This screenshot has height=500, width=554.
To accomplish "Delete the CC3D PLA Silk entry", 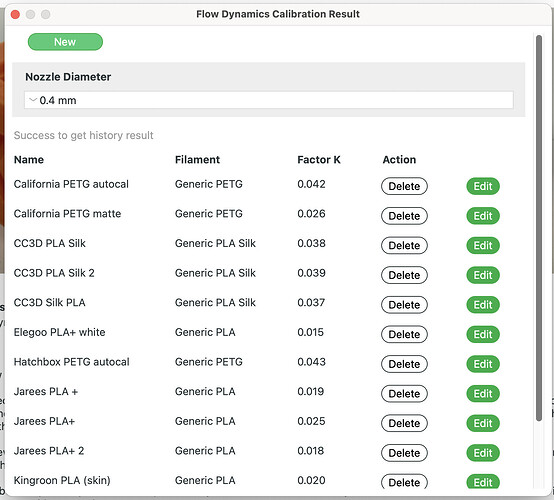I will [404, 246].
